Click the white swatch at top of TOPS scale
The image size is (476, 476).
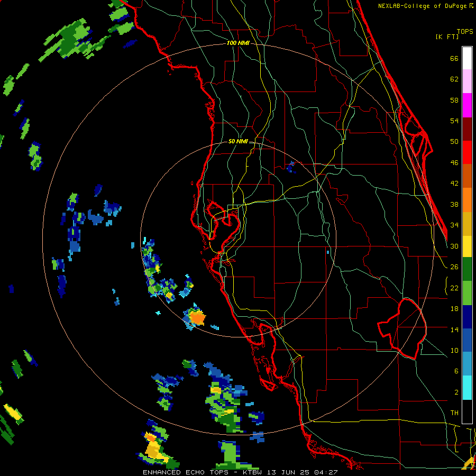click(467, 58)
